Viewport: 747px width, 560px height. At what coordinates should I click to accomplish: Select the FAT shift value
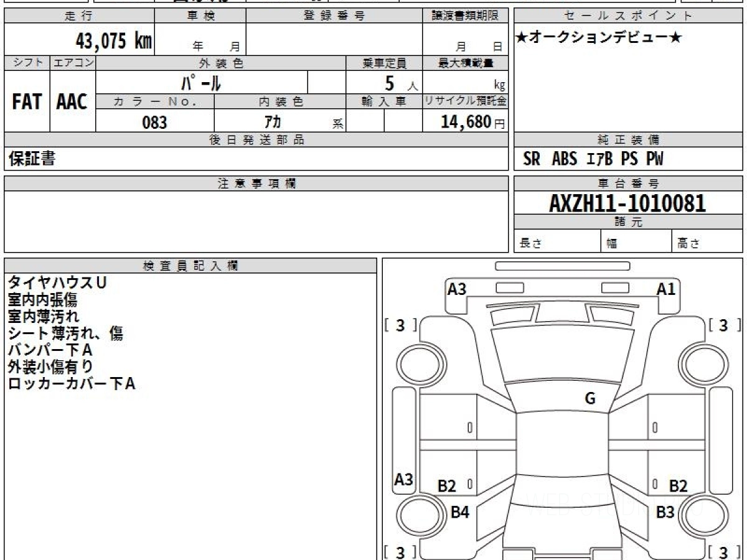coord(27,102)
